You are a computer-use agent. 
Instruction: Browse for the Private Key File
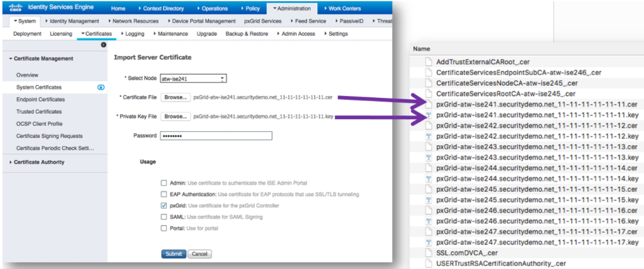(176, 117)
